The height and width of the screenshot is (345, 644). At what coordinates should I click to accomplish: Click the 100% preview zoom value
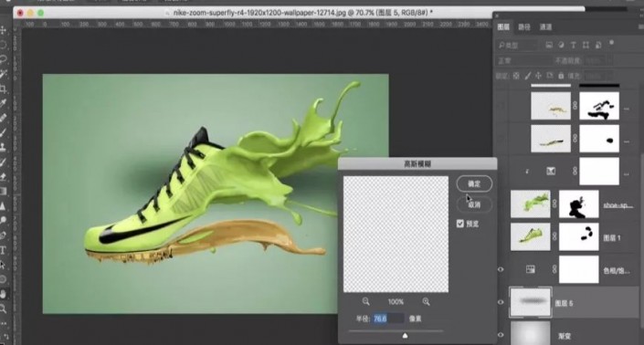pyautogui.click(x=396, y=302)
